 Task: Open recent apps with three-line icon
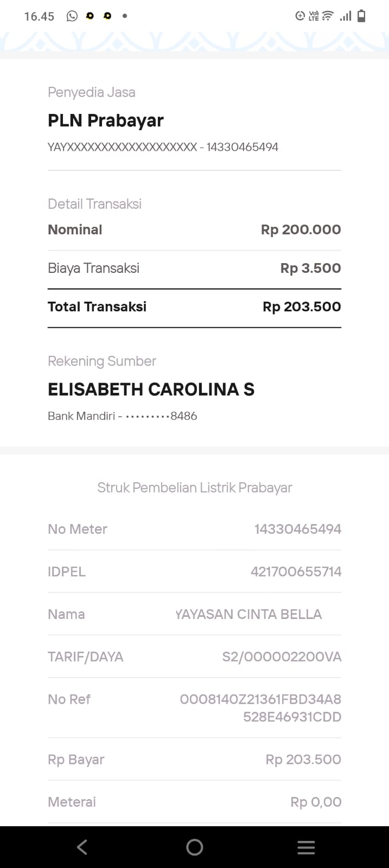(x=306, y=847)
